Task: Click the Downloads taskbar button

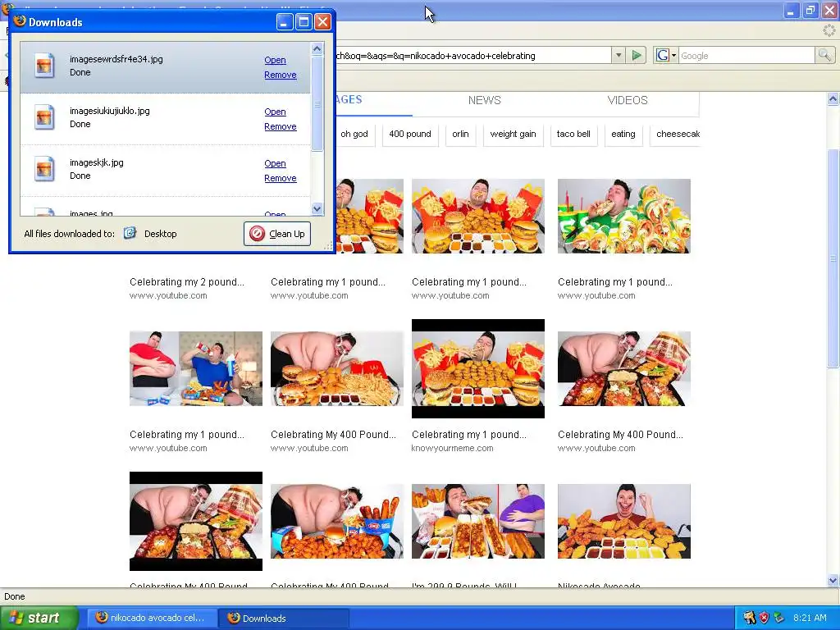Action: coord(284,618)
